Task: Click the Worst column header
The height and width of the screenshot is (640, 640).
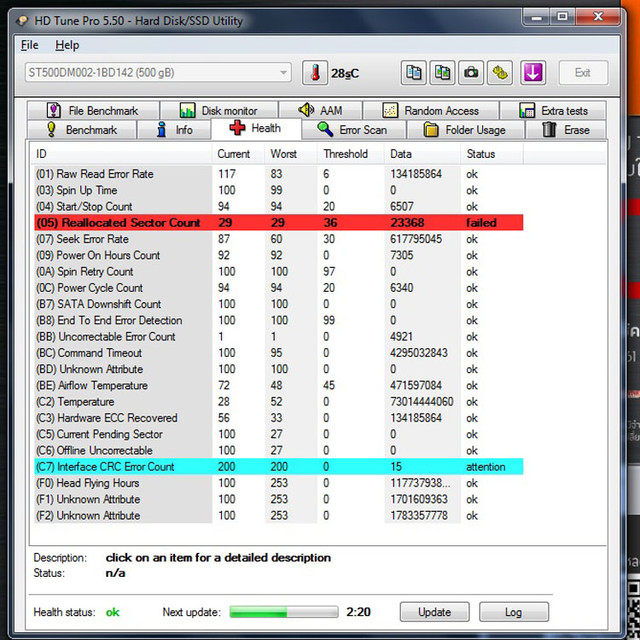Action: [291, 154]
